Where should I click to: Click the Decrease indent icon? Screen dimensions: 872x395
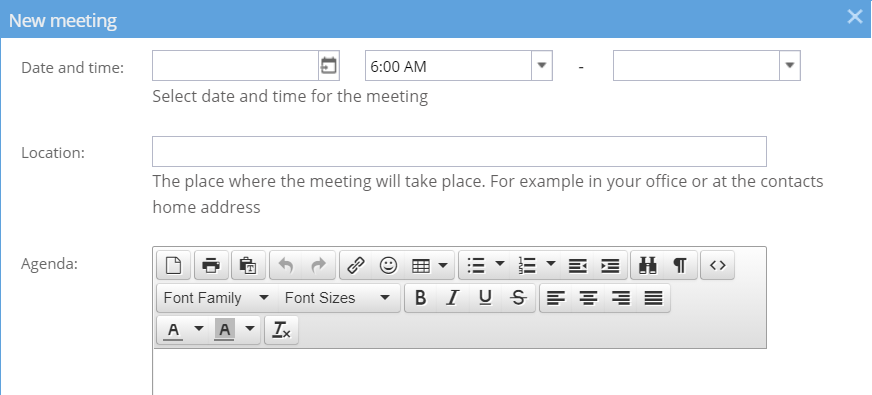(x=578, y=266)
